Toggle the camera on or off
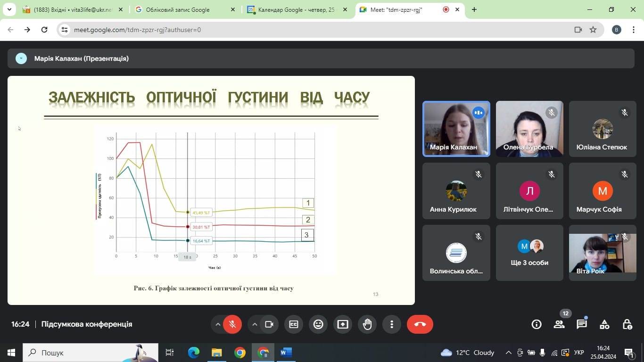This screenshot has height=362, width=644. point(269,324)
